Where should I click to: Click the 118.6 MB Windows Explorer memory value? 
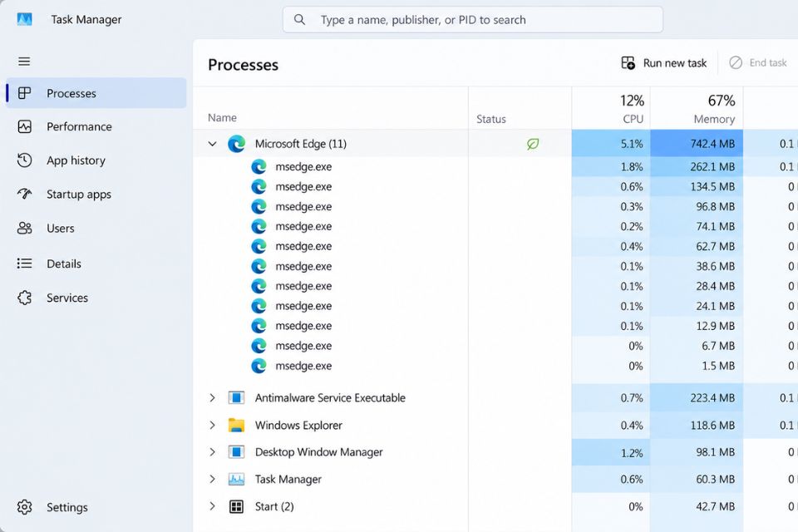click(x=712, y=425)
